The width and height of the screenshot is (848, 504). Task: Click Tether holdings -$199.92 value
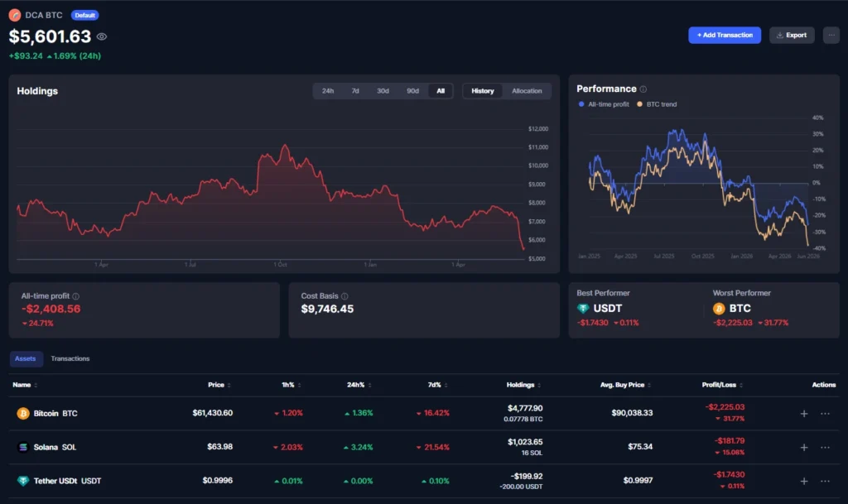[526, 476]
